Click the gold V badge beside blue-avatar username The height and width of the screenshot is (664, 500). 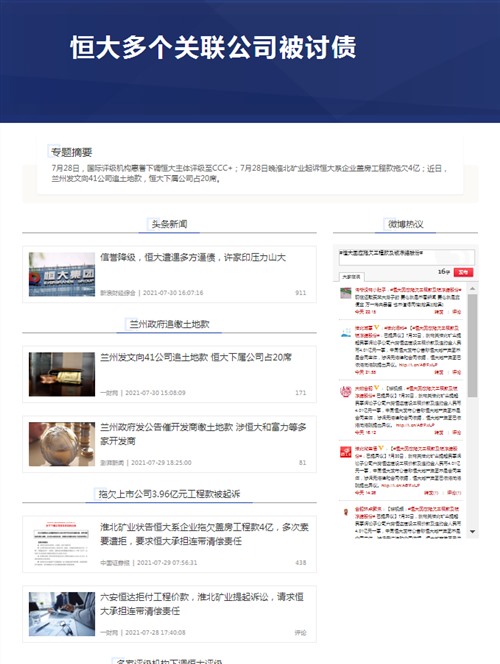pyautogui.click(x=376, y=327)
